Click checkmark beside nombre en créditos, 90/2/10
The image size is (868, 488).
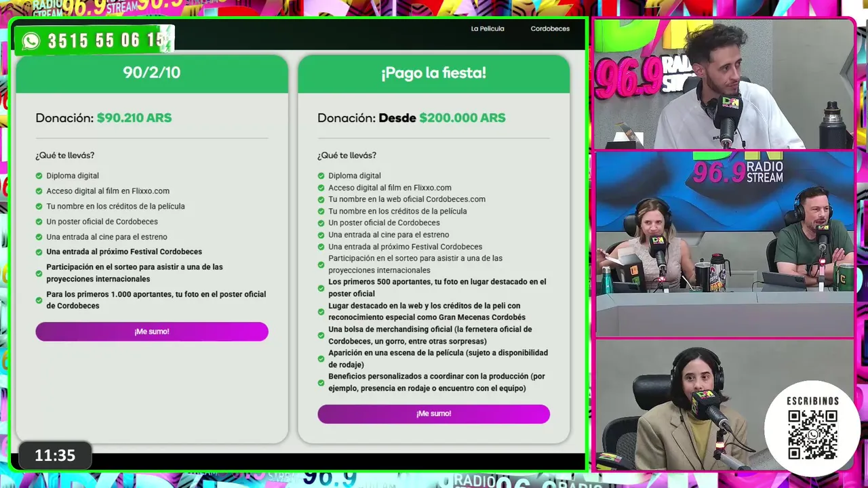(39, 206)
